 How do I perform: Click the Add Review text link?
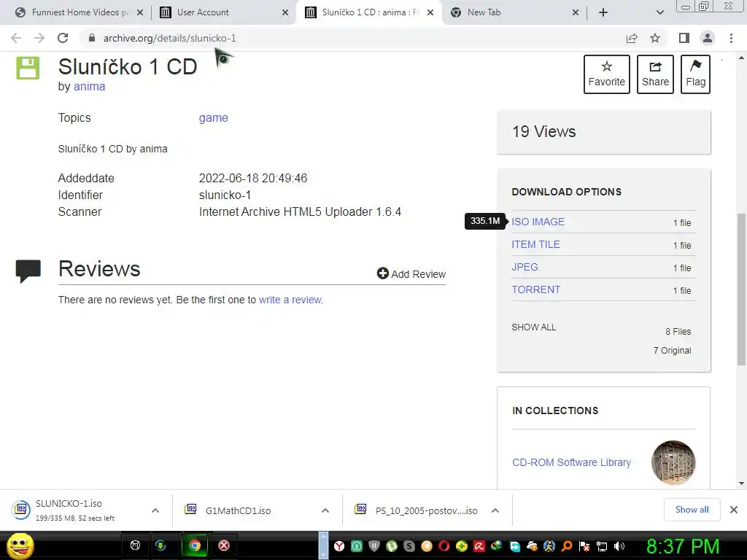click(x=418, y=274)
